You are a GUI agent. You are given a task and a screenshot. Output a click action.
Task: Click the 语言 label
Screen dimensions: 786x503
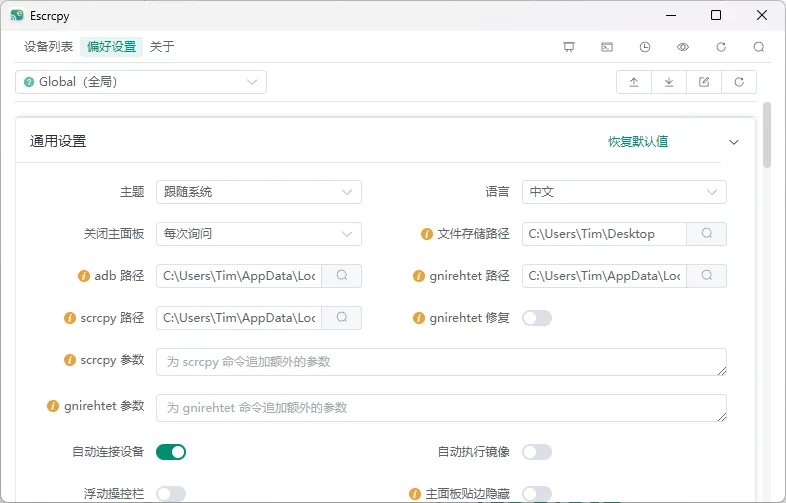497,192
